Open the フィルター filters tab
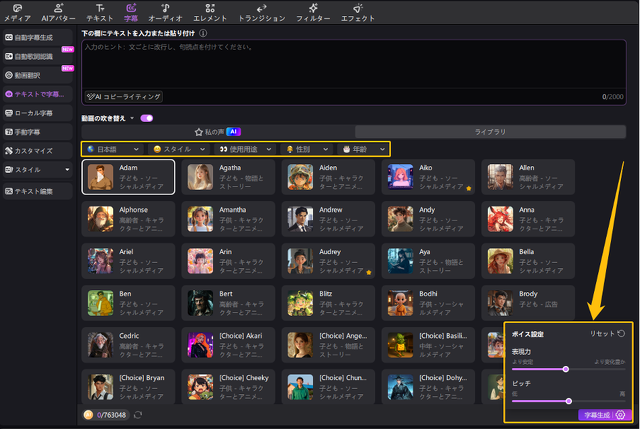 click(313, 13)
